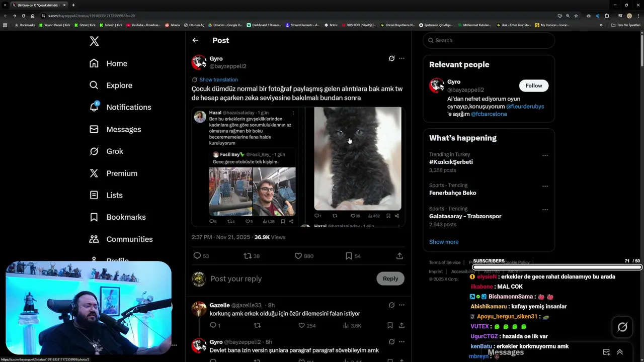Open Lists in the sidebar

tap(106, 195)
